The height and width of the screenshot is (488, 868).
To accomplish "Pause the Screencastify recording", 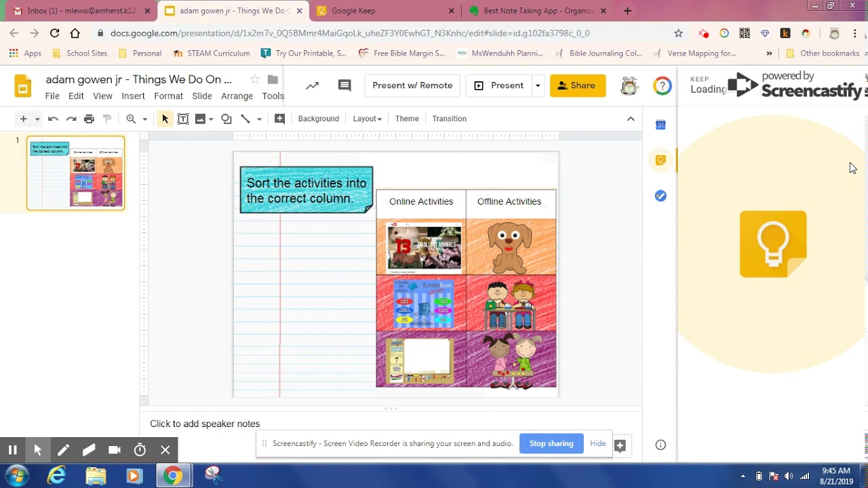I will pos(12,449).
